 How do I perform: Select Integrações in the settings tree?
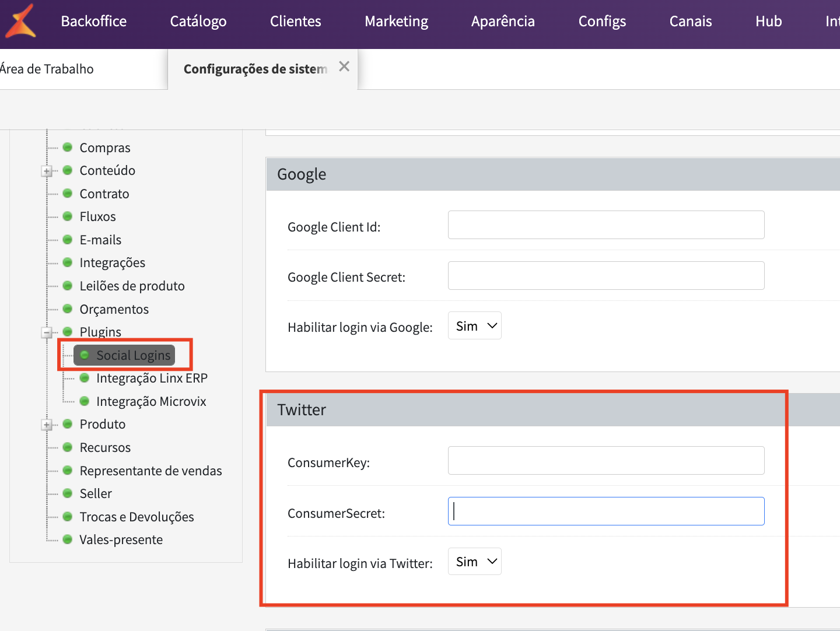[x=113, y=262]
